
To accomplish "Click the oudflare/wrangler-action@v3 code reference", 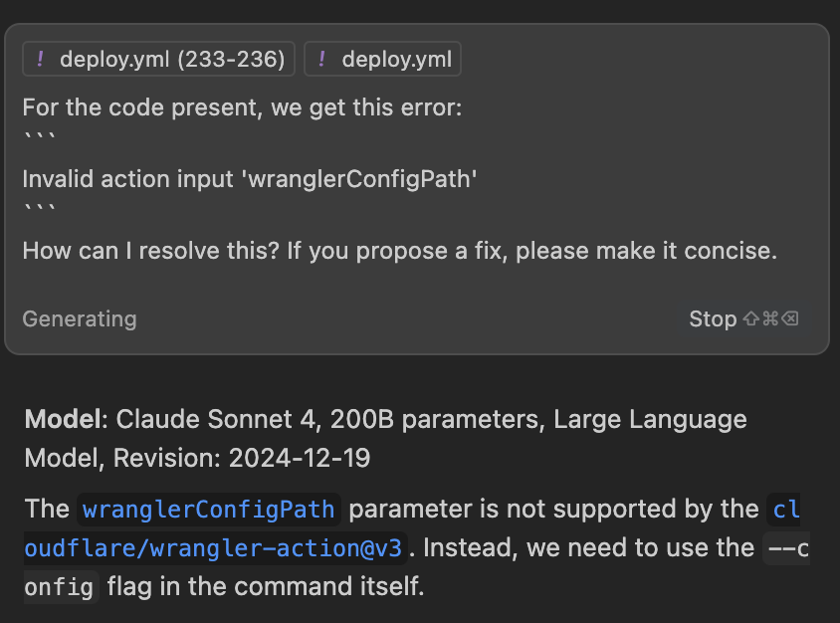I will click(213, 548).
